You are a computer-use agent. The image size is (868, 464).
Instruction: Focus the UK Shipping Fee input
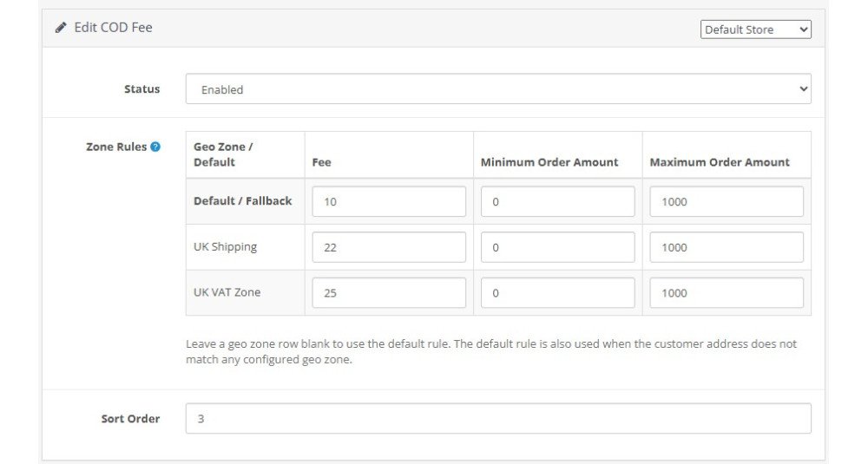[389, 247]
